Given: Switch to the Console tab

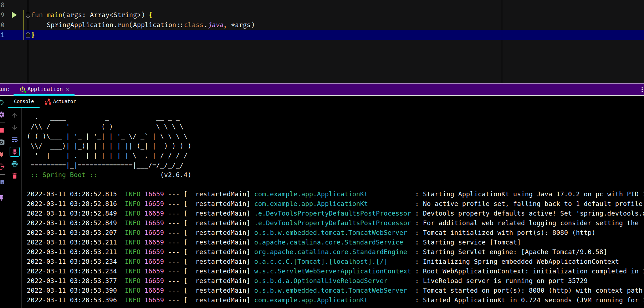Looking at the screenshot, I should tap(24, 102).
